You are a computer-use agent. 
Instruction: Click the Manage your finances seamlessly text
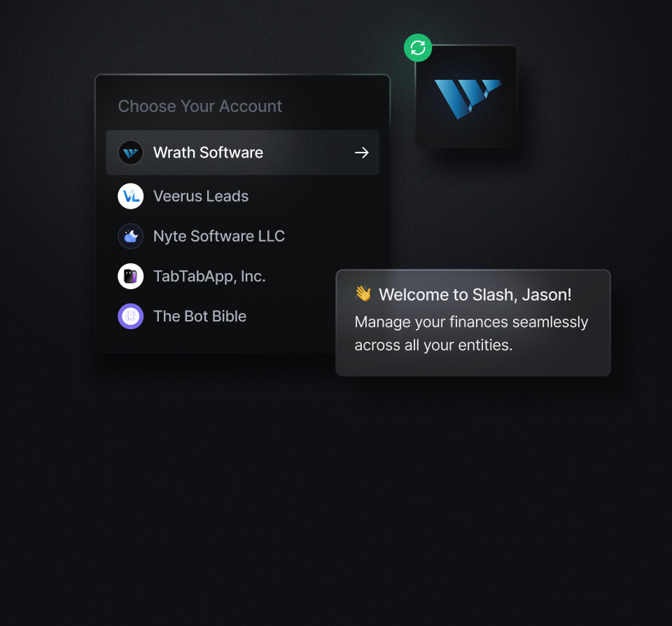[471, 322]
